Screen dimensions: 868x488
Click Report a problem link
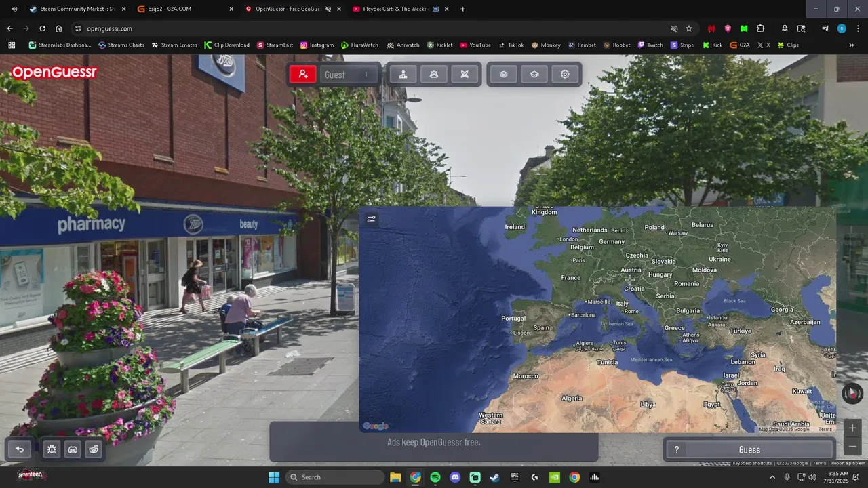click(848, 463)
